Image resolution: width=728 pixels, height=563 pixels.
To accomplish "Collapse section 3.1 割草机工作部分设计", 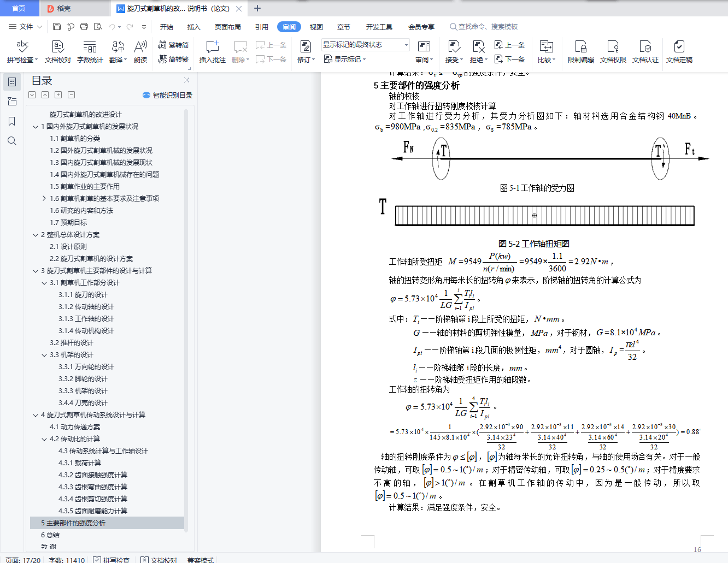I will point(44,283).
